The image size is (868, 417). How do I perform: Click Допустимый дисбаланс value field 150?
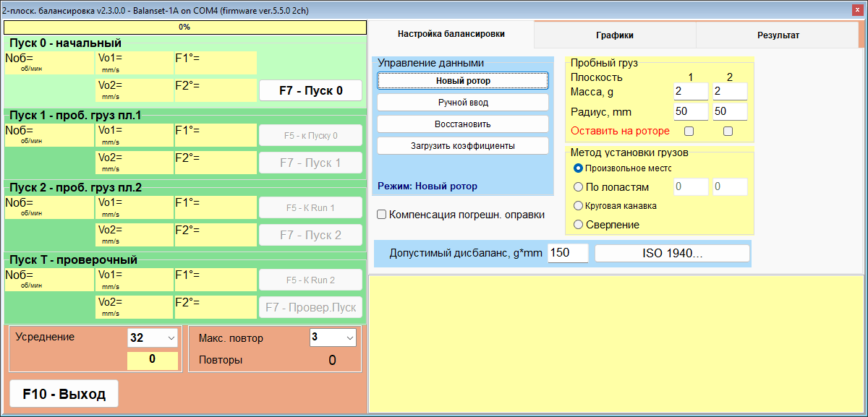coord(568,254)
